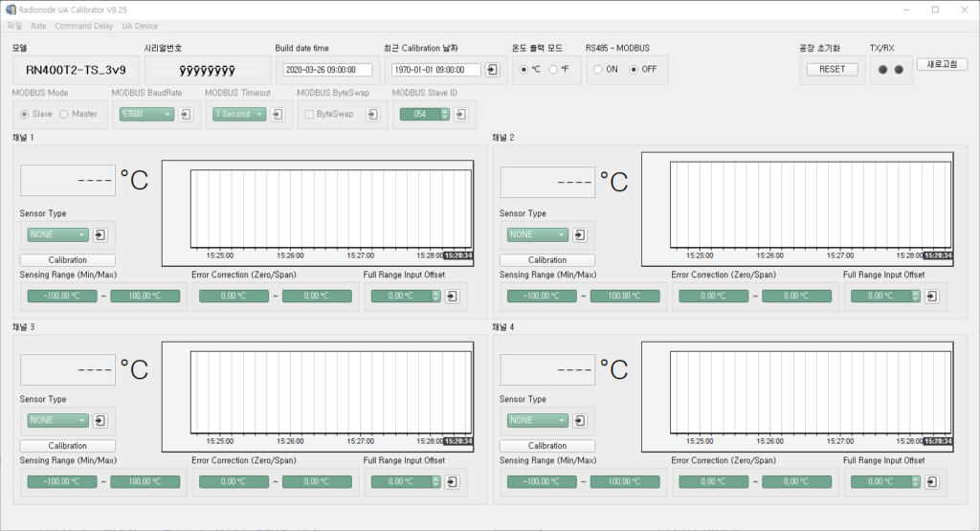Apply the MODBUS Slave ID setting

click(x=460, y=114)
